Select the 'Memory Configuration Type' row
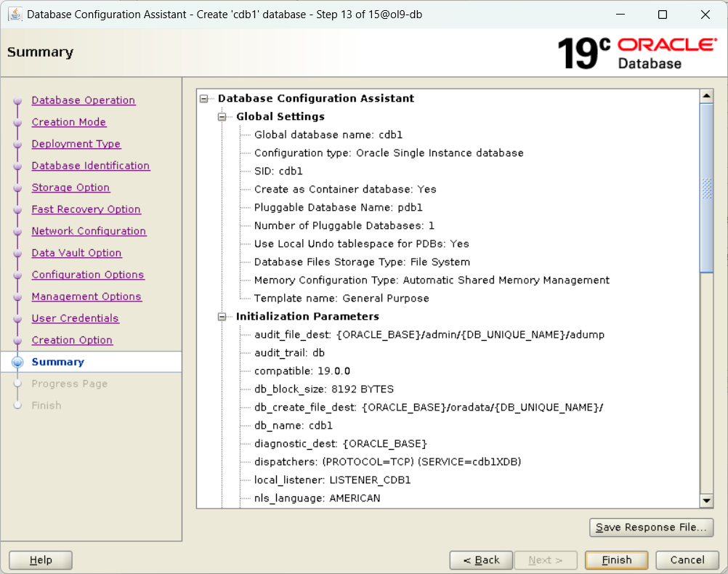 [x=432, y=280]
